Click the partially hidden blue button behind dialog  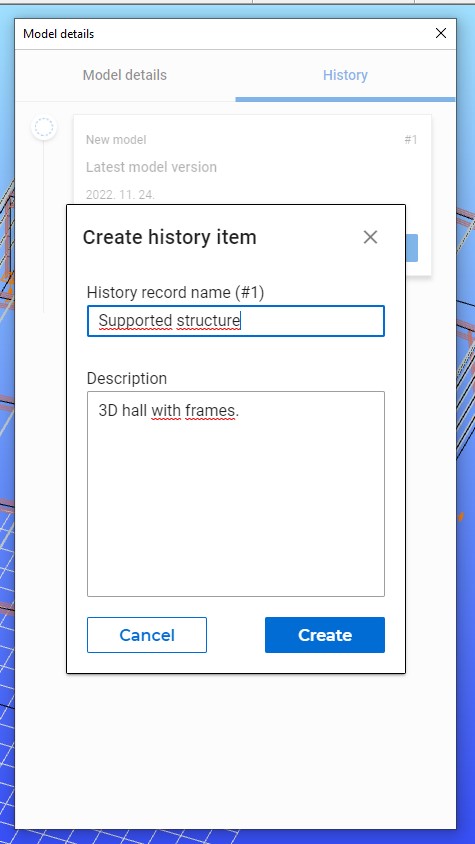[411, 248]
